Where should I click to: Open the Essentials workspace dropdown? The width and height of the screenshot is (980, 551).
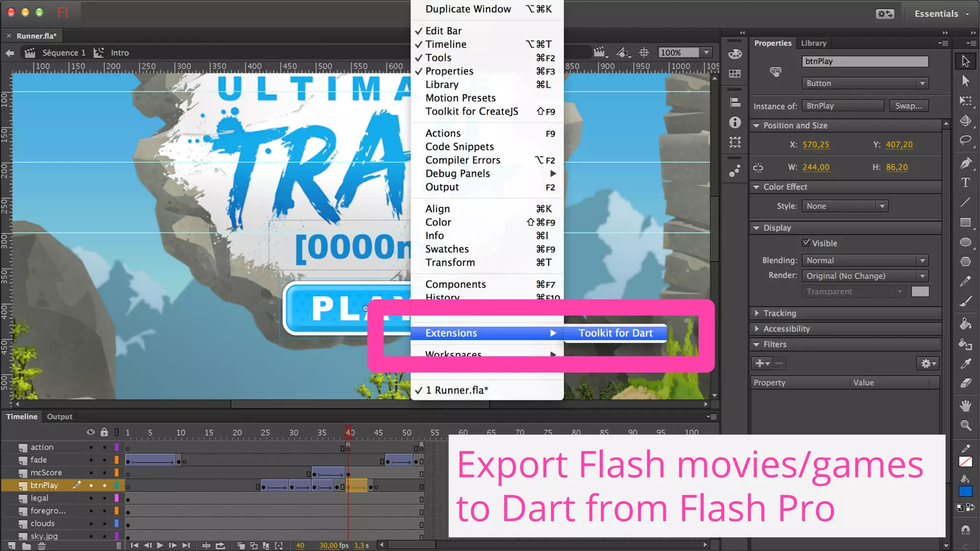point(941,14)
